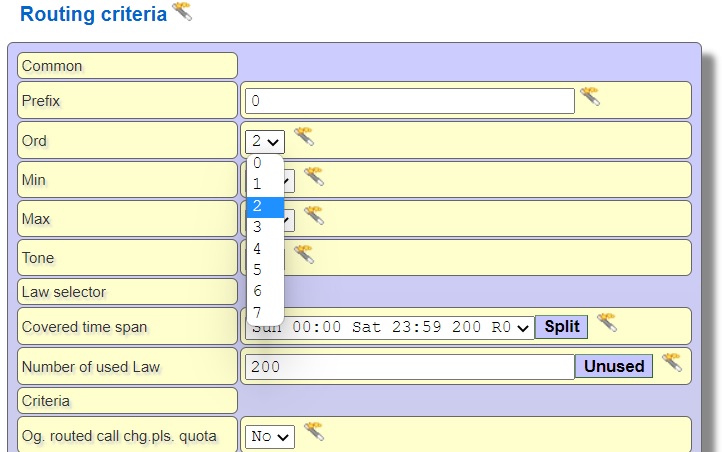
Task: Click the Number of used Law field
Action: [409, 367]
